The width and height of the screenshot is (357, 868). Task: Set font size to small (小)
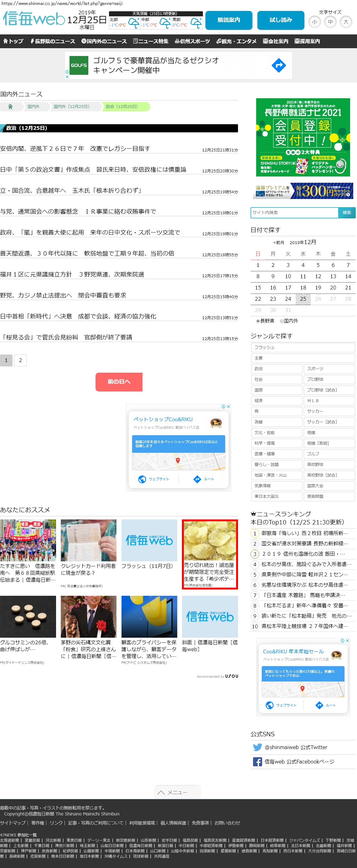click(x=314, y=22)
